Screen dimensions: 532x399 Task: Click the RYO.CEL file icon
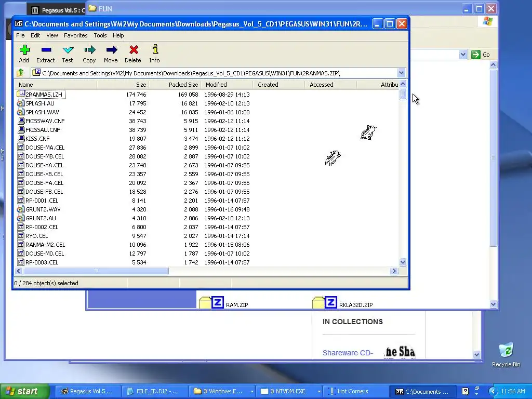pos(21,235)
